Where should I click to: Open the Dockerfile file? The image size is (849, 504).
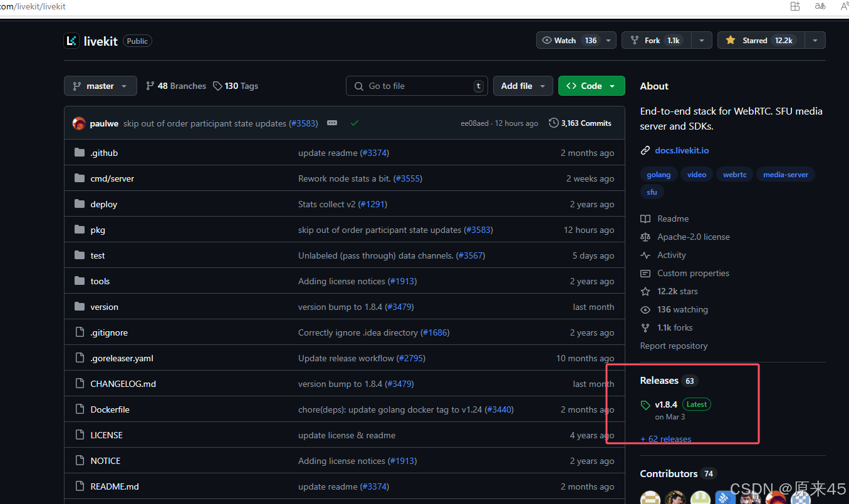click(110, 409)
